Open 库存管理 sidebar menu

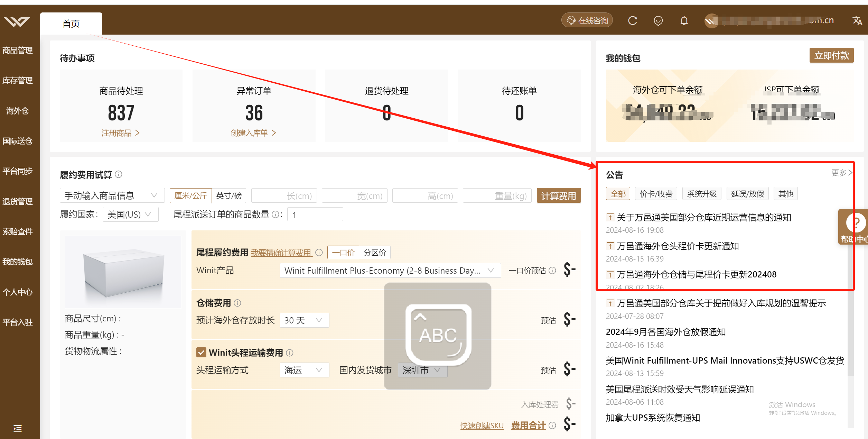tap(18, 81)
